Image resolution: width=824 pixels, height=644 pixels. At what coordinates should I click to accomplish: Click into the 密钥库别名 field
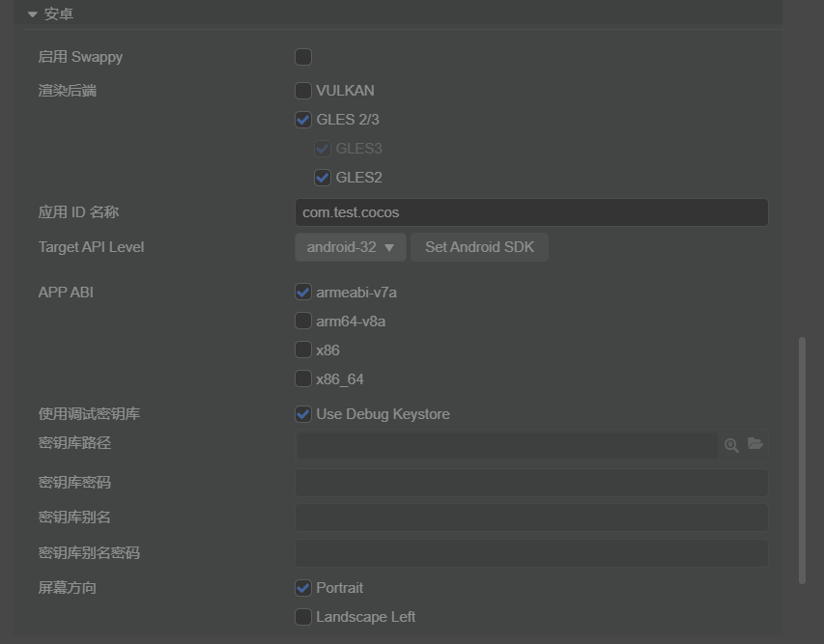coord(531,518)
